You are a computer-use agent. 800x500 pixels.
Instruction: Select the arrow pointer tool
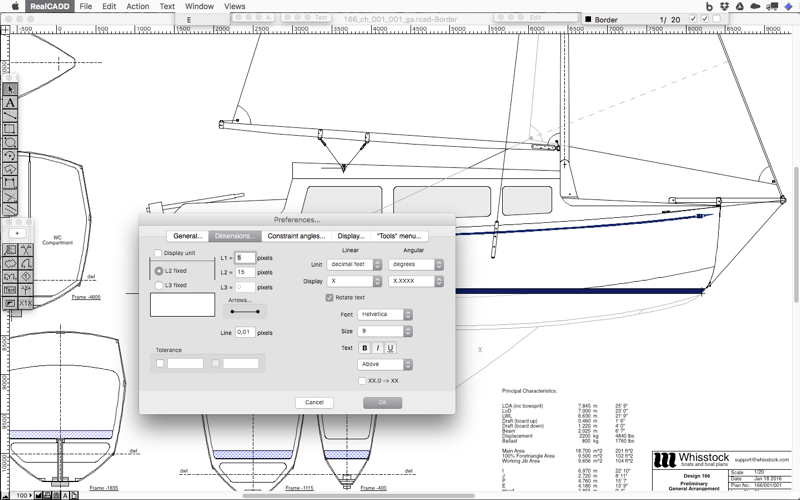click(x=10, y=90)
